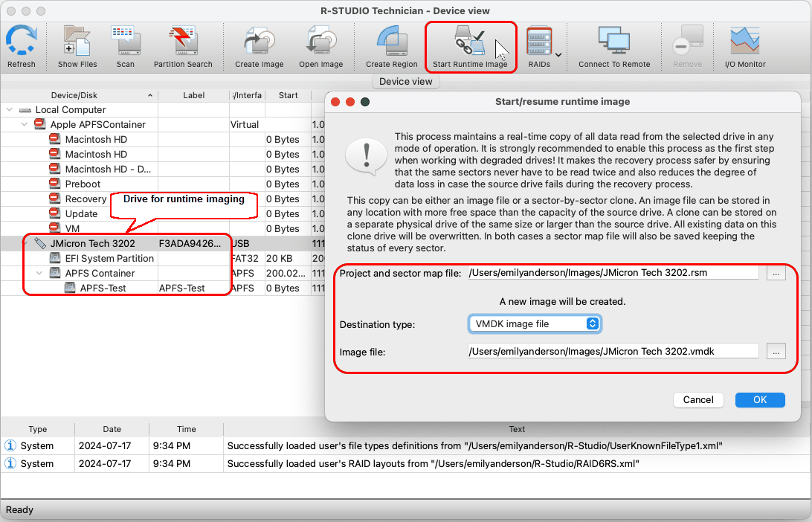Select the Preboot volume
Screen dimensions: 812x522
pyautogui.click(x=83, y=184)
